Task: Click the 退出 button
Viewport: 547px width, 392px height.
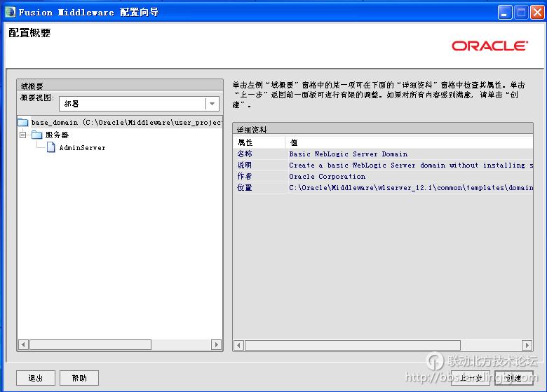Action: pyautogui.click(x=36, y=378)
